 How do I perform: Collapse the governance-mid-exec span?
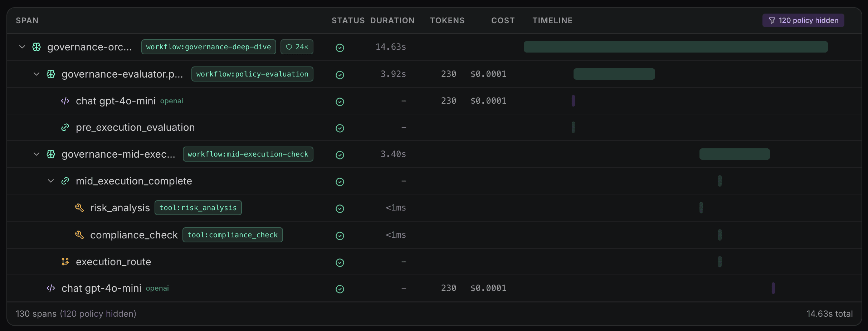[x=36, y=154]
